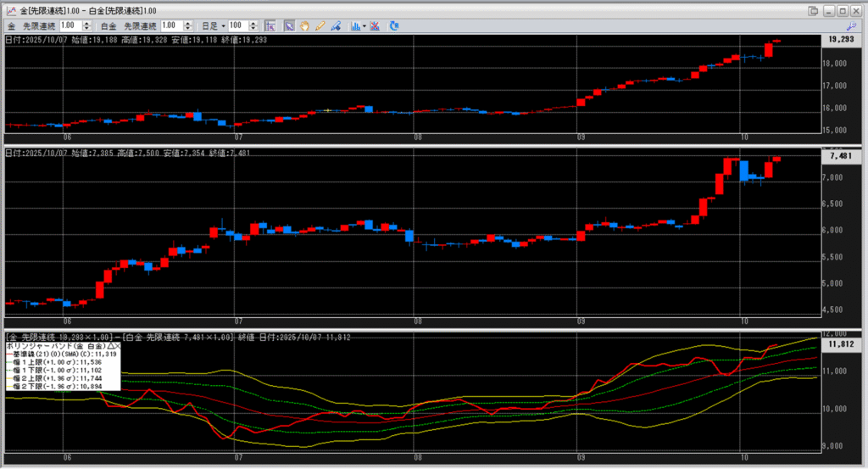Expand the chart indicator icon dropdown arrow
This screenshot has width=868, height=469.
coord(364,26)
